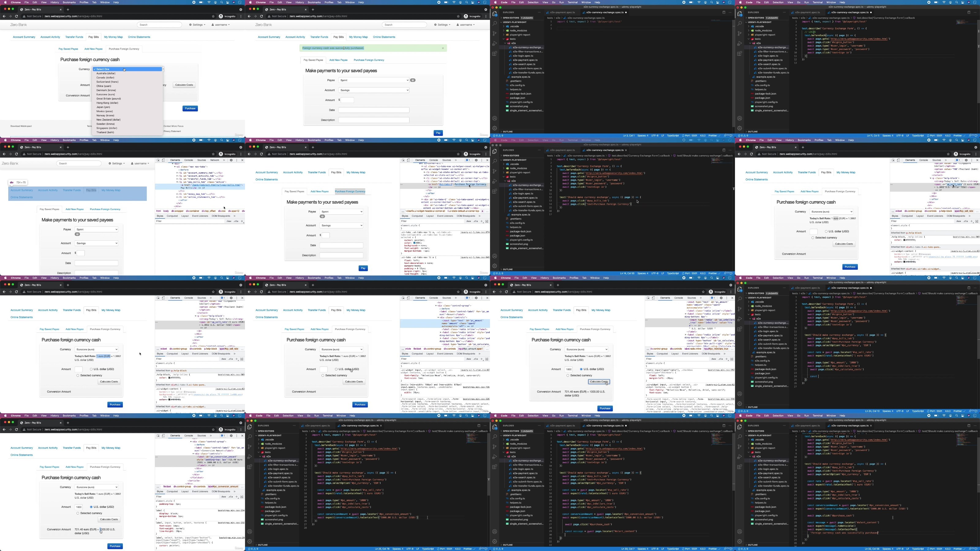Click the bookmark star in the Chrome window with the open currency list

[213, 16]
